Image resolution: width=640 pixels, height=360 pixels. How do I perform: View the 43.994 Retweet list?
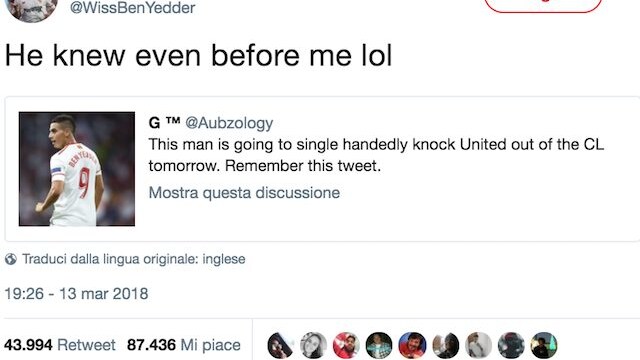tap(60, 345)
